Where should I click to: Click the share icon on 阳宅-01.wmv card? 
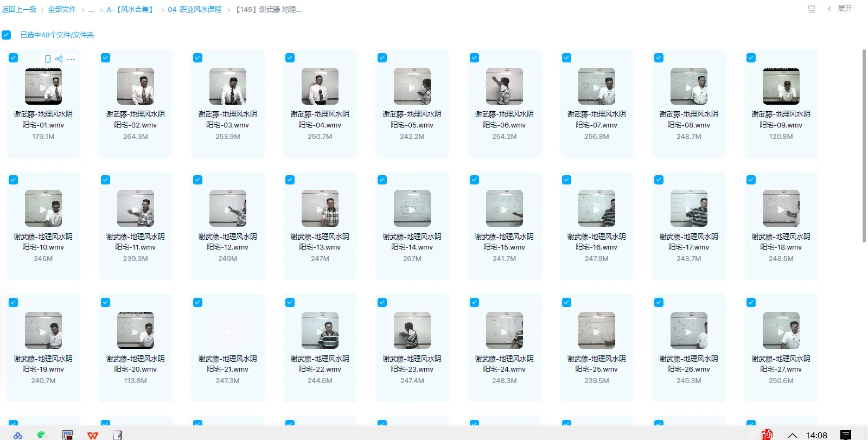(59, 59)
